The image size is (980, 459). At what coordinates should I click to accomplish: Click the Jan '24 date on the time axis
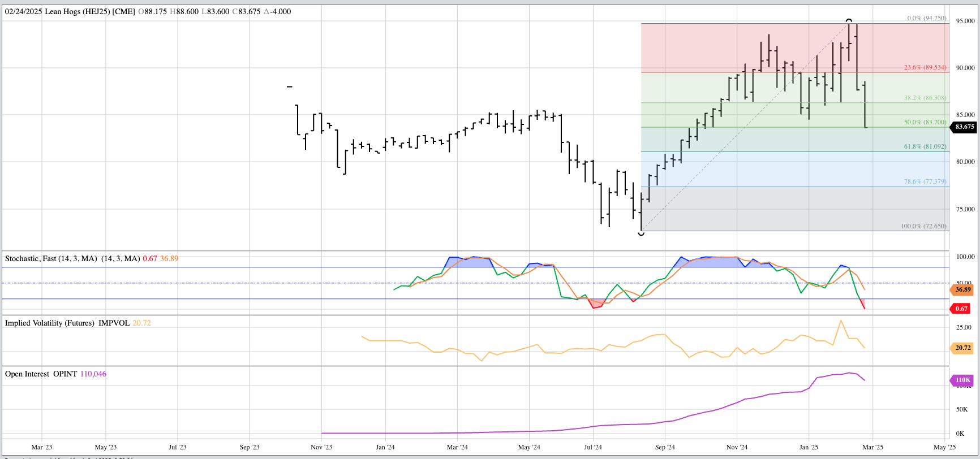coord(385,447)
